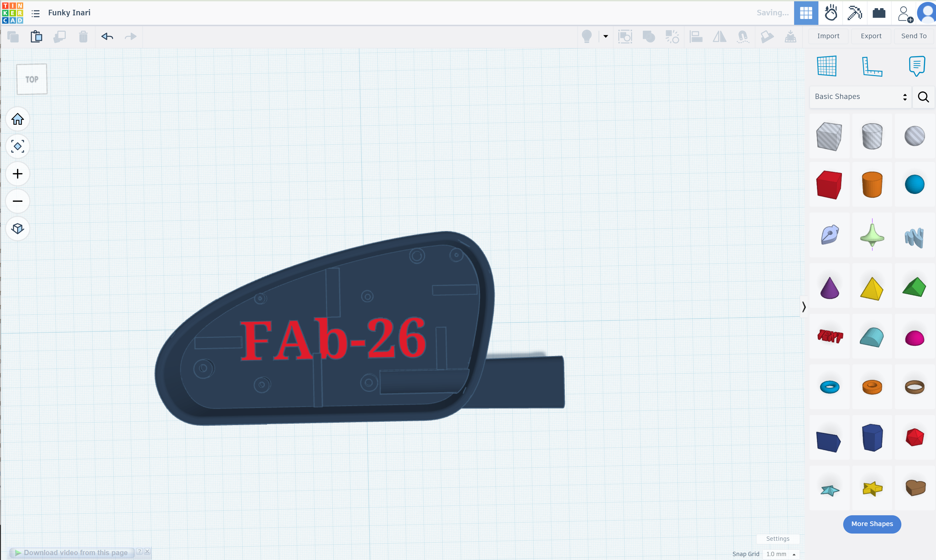Click the Duplicate and repeat icon
936x560 pixels.
pyautogui.click(x=60, y=37)
